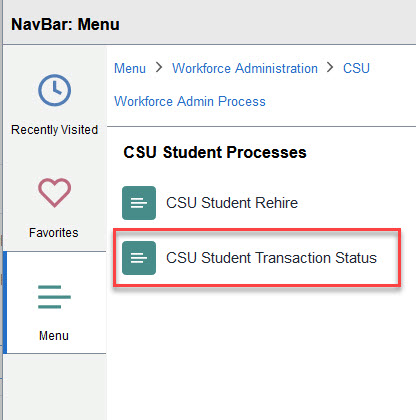The width and height of the screenshot is (416, 420).
Task: Select the Menu hamburger lines icon
Action: click(x=54, y=297)
